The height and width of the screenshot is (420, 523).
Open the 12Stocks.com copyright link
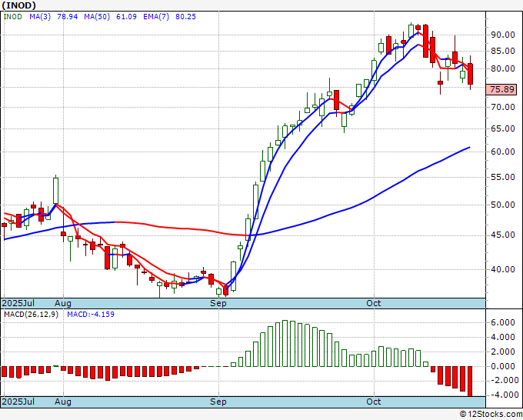[x=491, y=415]
